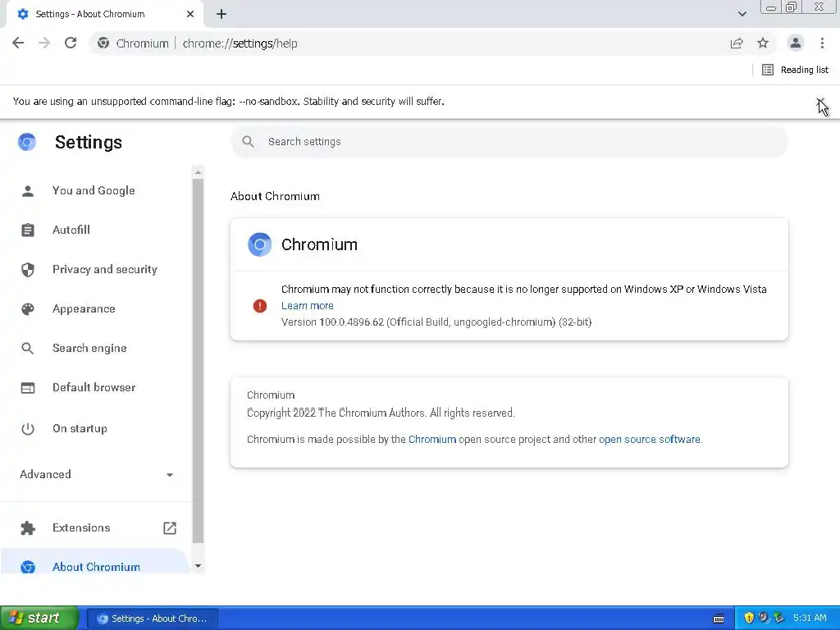Open On startup settings
Viewport: 840px width, 630px height.
coord(95,428)
